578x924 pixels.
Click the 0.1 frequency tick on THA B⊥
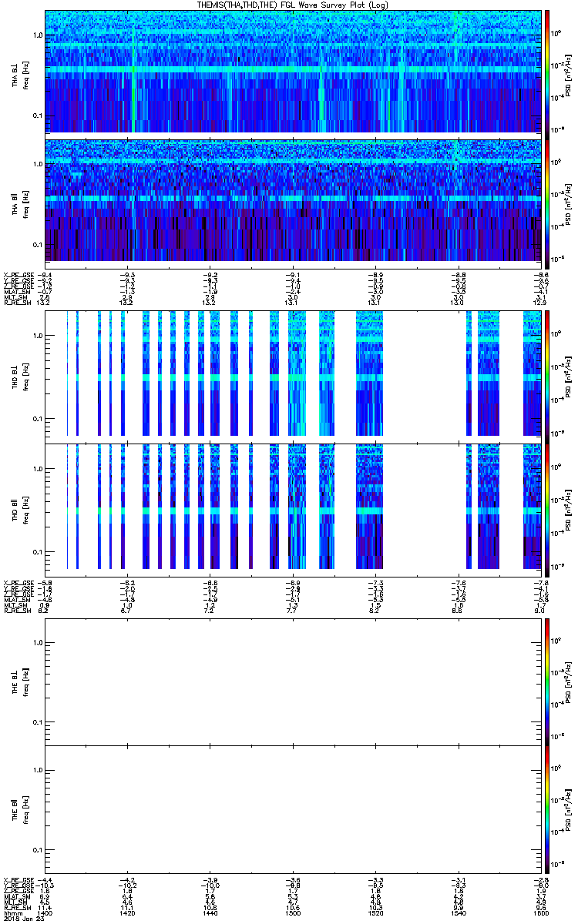pyautogui.click(x=37, y=115)
